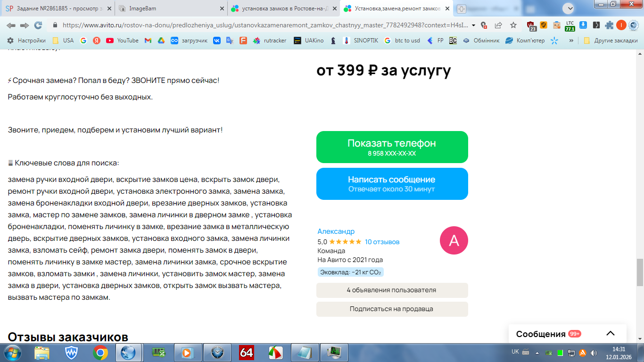644x362 pixels.
Task: Open the Google Drive bookmark icon
Action: coord(161,41)
